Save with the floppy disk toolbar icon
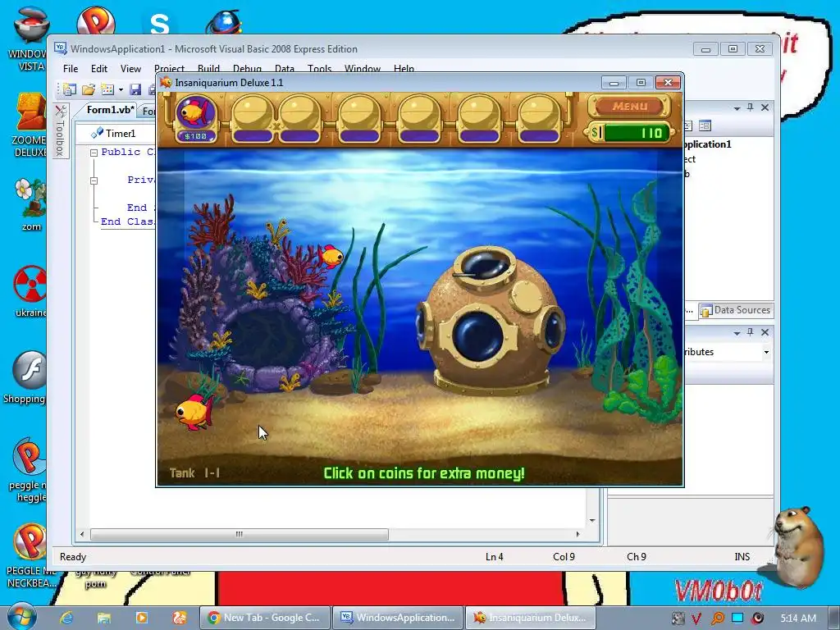This screenshot has width=840, height=630. pyautogui.click(x=135, y=89)
